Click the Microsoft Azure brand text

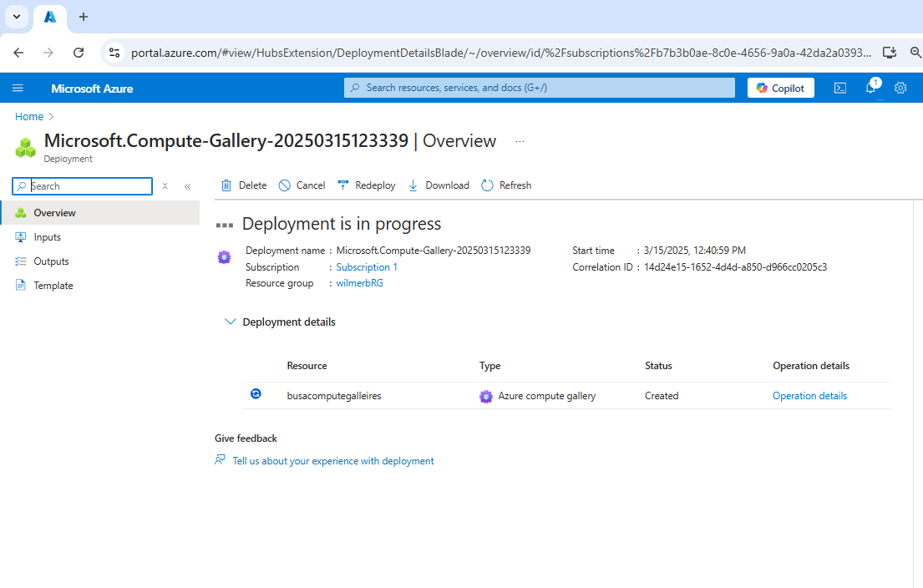point(92,89)
